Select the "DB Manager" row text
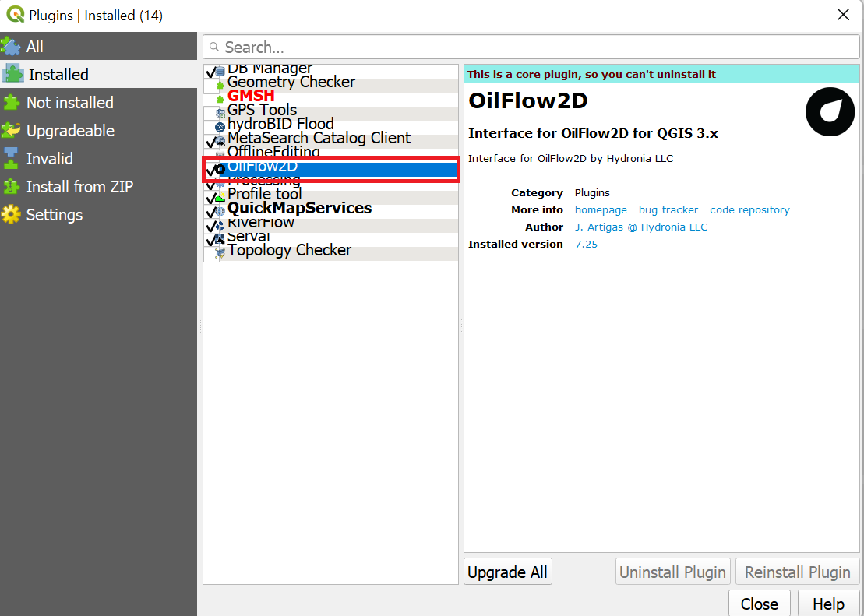The image size is (864, 616). point(270,69)
